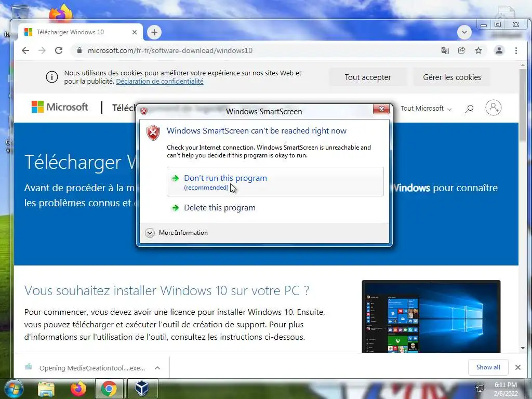Image resolution: width=532 pixels, height=399 pixels.
Task: Click the page vertical scrollbar
Action: coord(523,105)
